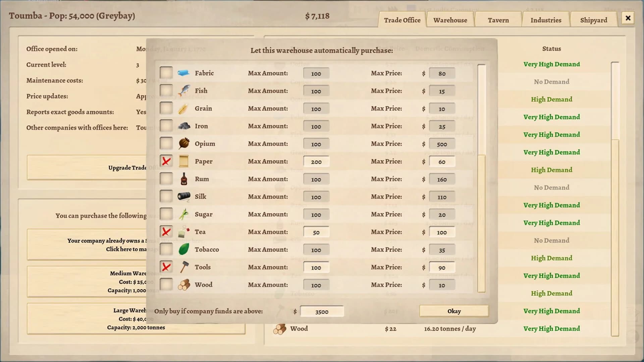Screen dimensions: 644x362
Task: Click the Wood logs icon
Action: click(x=184, y=285)
